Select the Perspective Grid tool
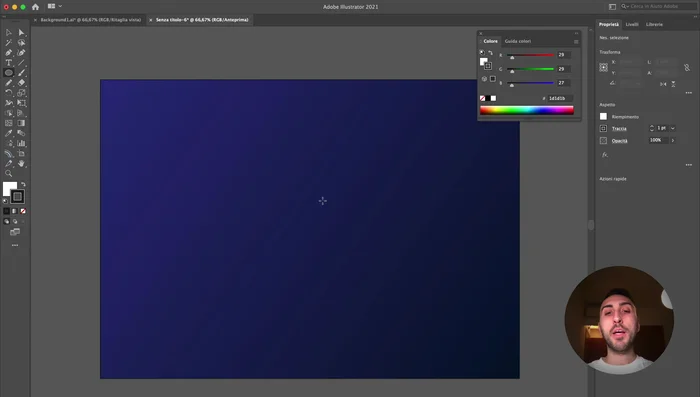 (x=21, y=113)
